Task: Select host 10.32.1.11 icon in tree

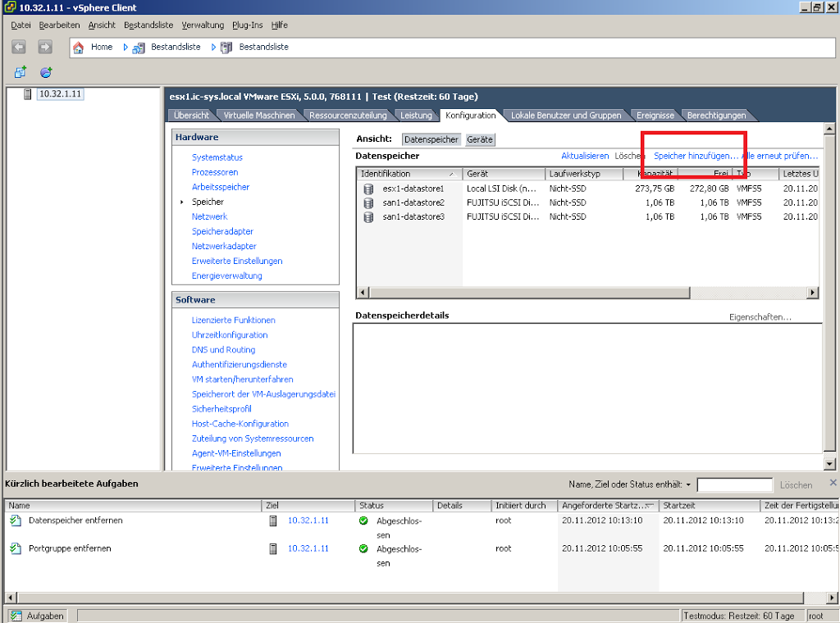Action: [28, 94]
